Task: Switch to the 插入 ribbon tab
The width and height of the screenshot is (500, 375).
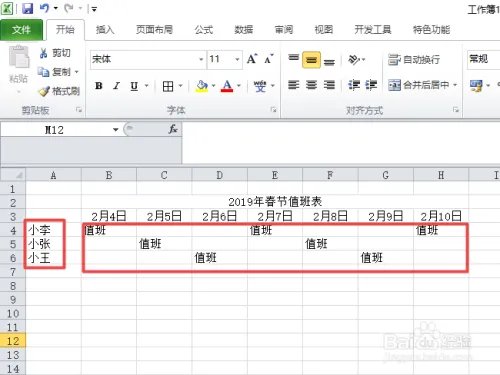Action: pyautogui.click(x=105, y=30)
